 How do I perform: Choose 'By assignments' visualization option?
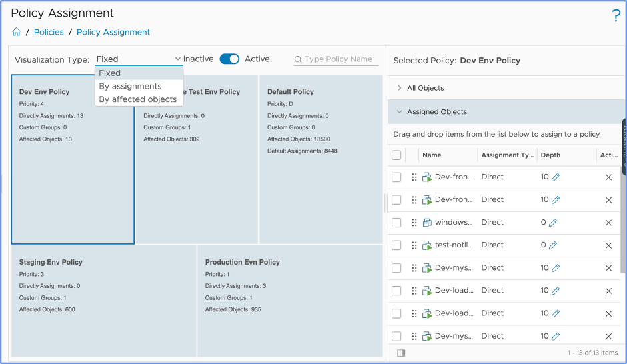[130, 86]
